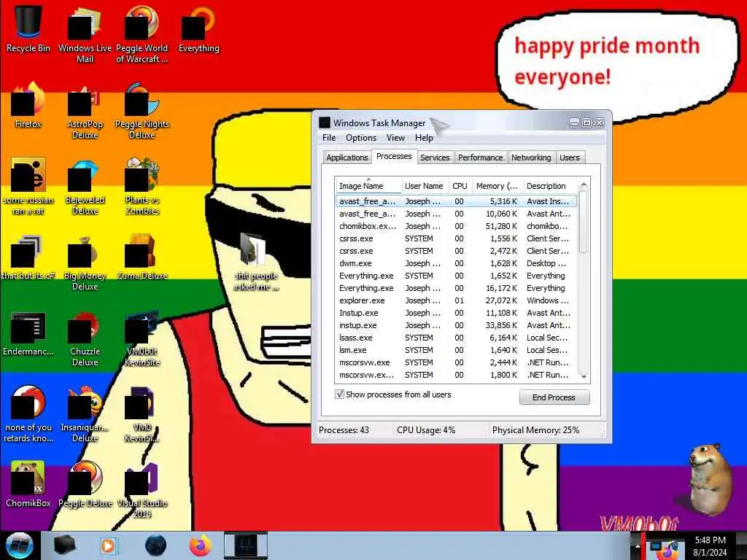
Task: Select the lsass.exe process row
Action: click(x=456, y=338)
